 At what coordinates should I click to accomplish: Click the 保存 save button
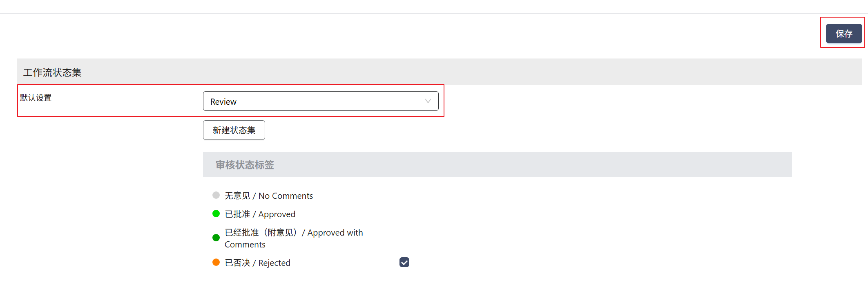[843, 34]
